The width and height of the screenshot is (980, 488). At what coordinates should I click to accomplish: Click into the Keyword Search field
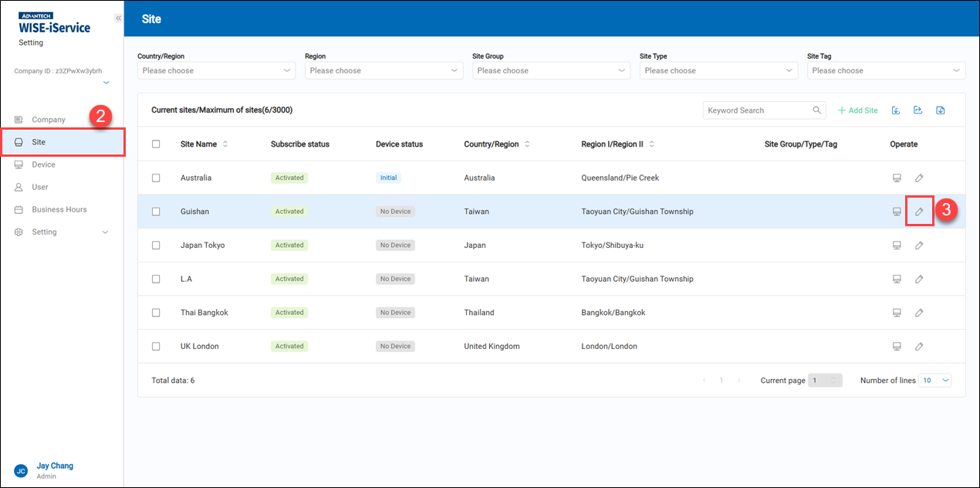click(x=756, y=110)
